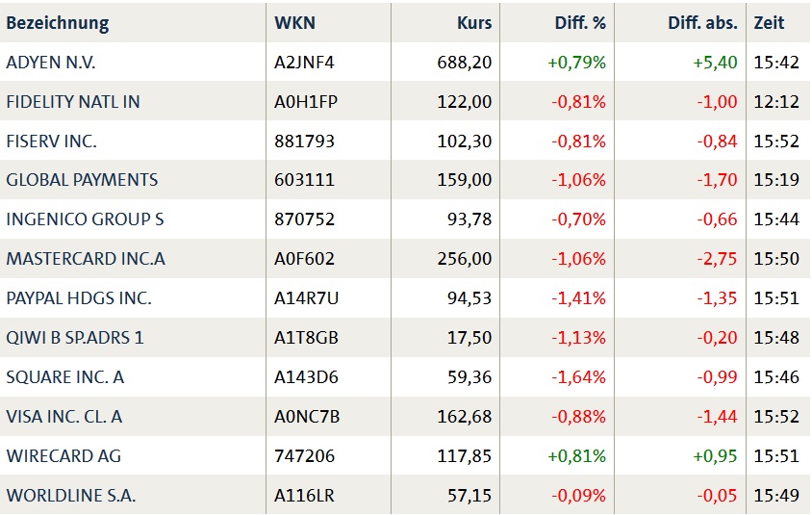Select the FISERV INC. row name
812x515 pixels.
pos(52,142)
